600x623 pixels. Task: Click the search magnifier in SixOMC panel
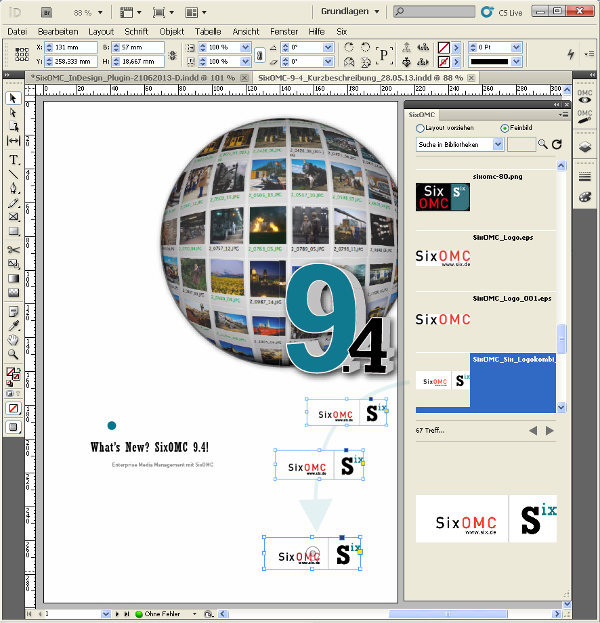(x=542, y=144)
